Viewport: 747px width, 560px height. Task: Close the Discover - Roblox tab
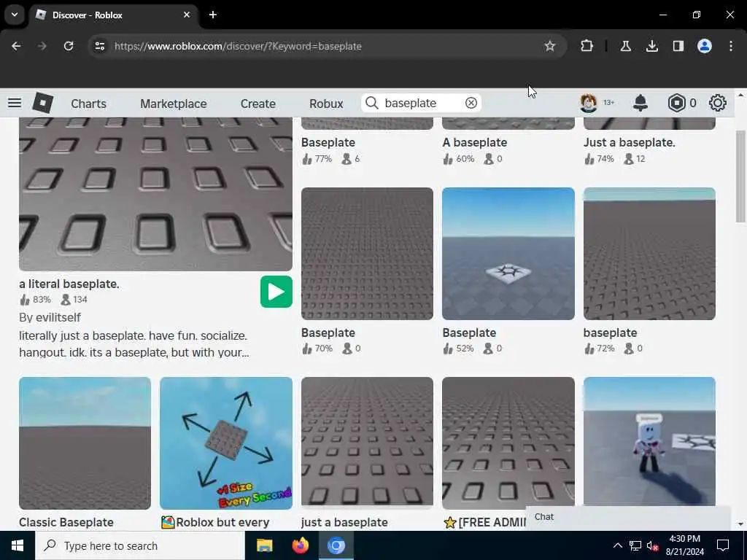(187, 15)
